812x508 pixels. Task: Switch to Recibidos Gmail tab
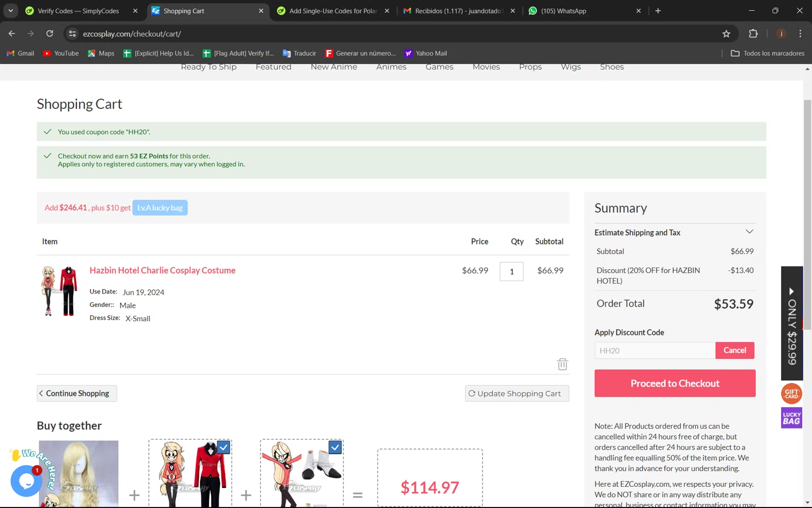pos(459,11)
